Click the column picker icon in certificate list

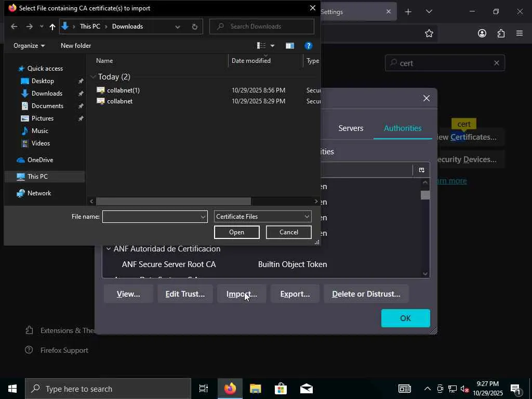[x=421, y=170]
